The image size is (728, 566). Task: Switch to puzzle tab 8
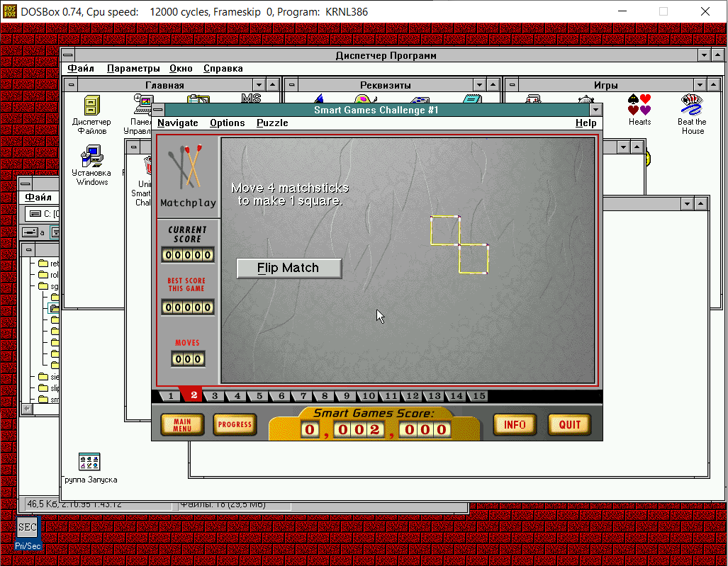click(325, 396)
